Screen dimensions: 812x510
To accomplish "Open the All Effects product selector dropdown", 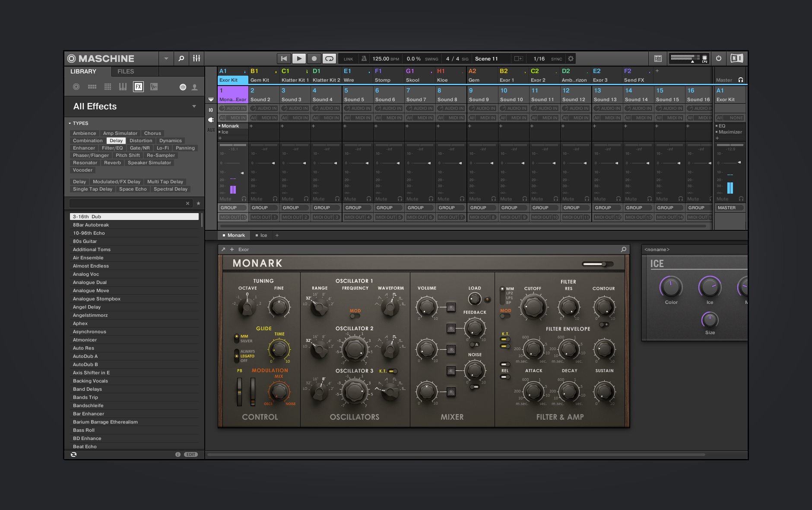I will [x=194, y=106].
